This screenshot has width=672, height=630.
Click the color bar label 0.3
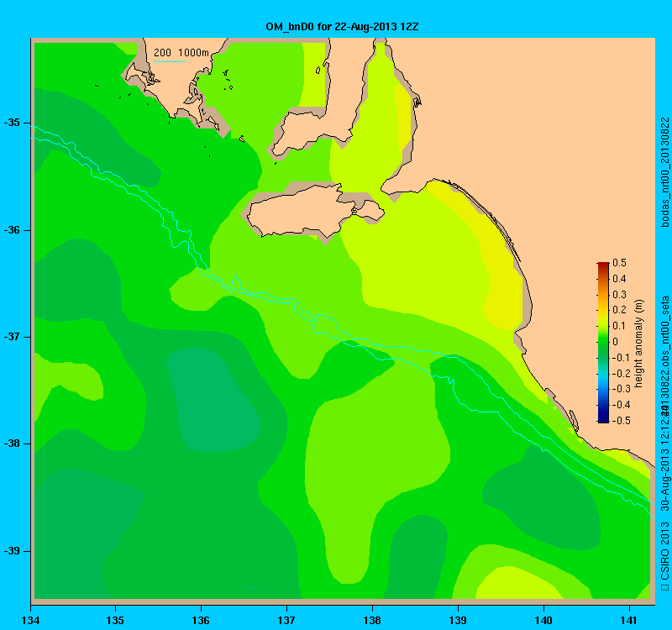[619, 295]
